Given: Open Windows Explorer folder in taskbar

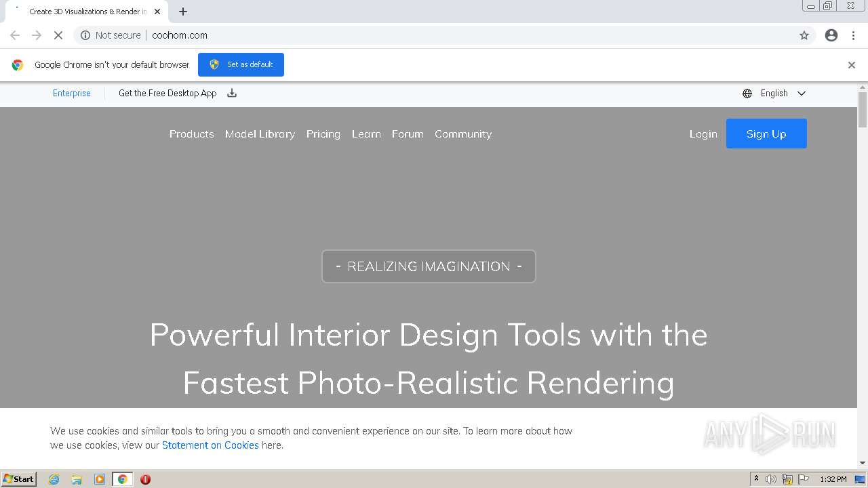Looking at the screenshot, I should pyautogui.click(x=77, y=479).
